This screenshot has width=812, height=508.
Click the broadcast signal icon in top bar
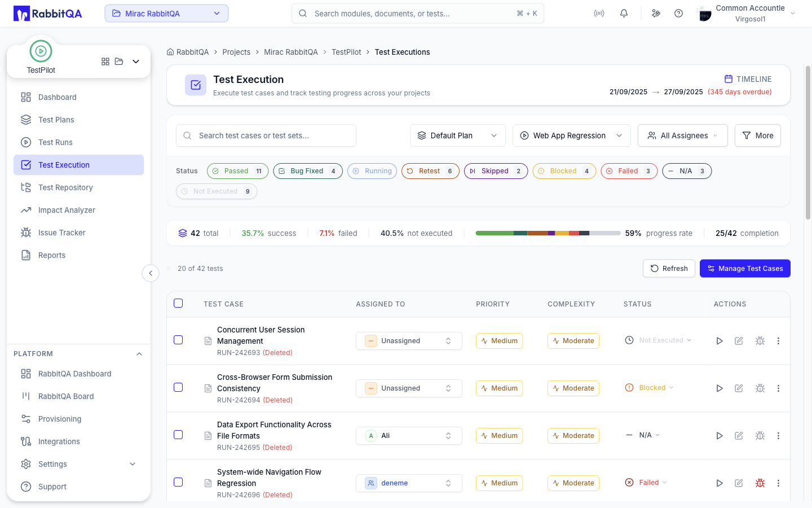pos(599,14)
